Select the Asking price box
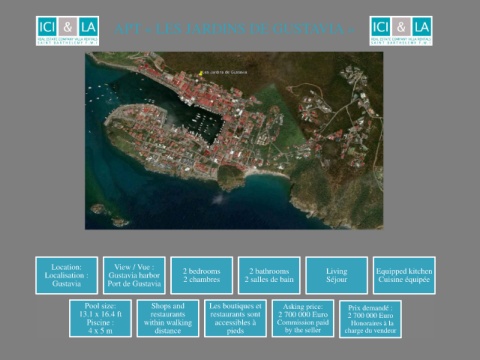The height and width of the screenshot is (360, 480). 303,318
